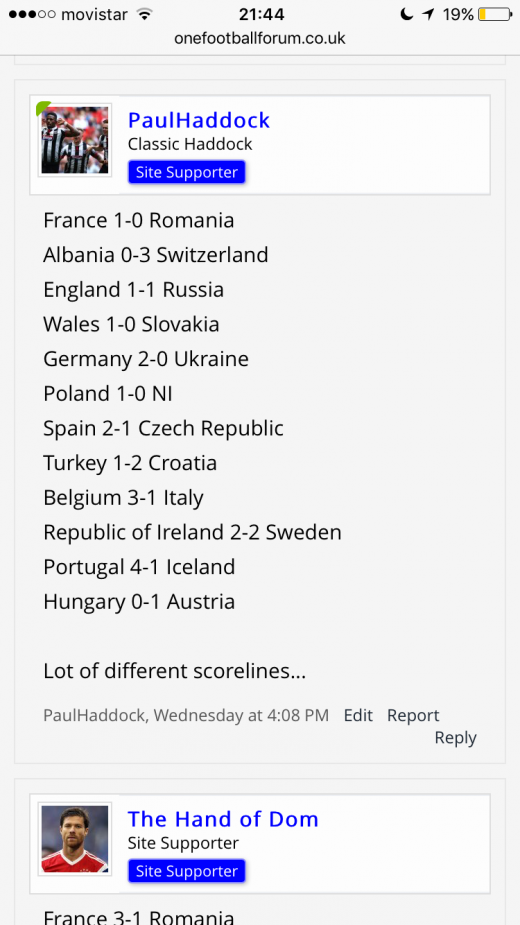
Task: Tap the movistar carrier label
Action: click(x=94, y=14)
